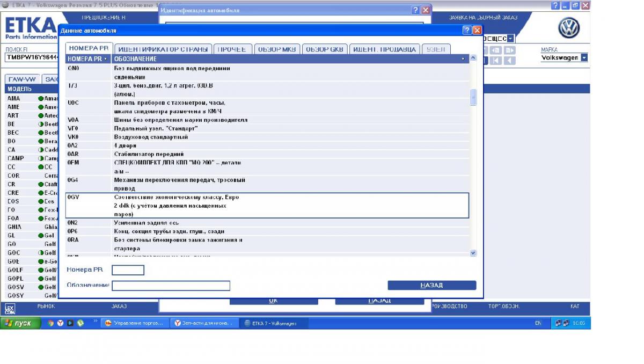Screen dimensions: 644x364
Task: Select the GHIA model row
Action: [x=32, y=227]
